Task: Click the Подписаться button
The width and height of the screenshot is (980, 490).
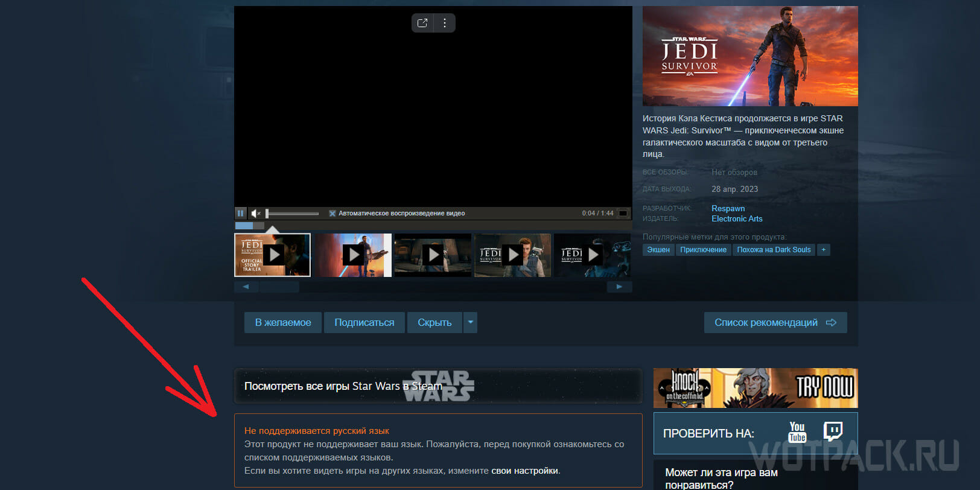Action: click(x=364, y=322)
